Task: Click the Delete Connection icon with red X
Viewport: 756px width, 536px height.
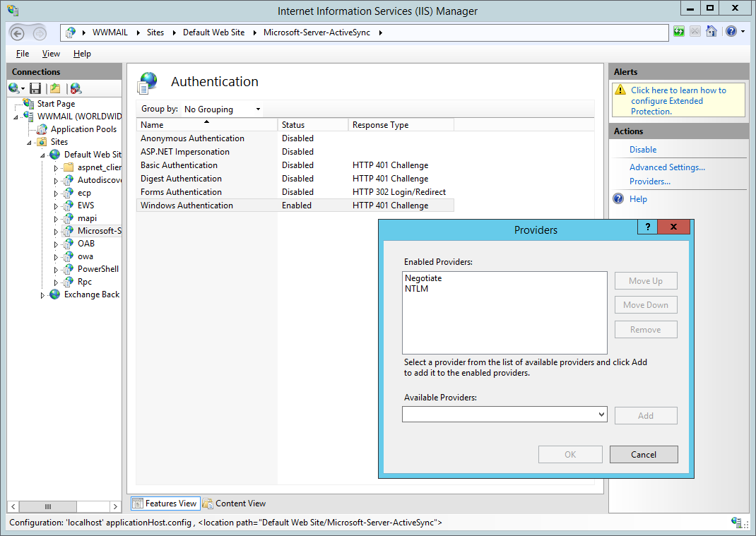Action: tap(76, 88)
